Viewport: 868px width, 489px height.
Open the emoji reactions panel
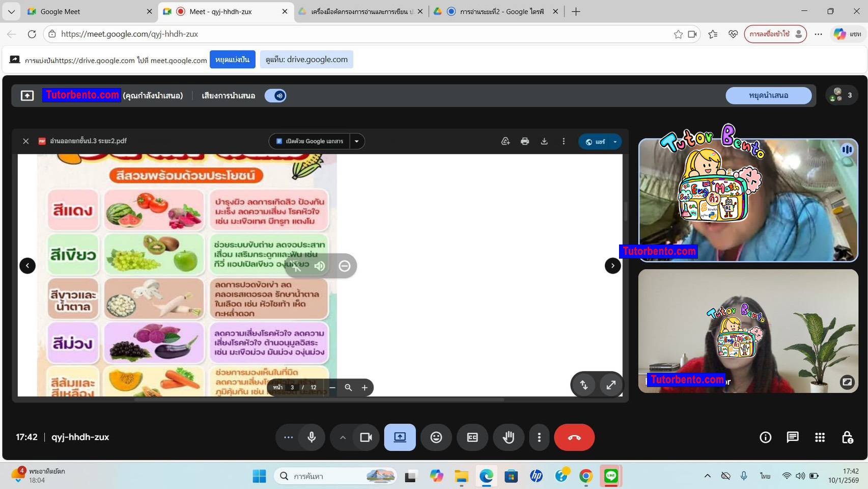coord(436,437)
